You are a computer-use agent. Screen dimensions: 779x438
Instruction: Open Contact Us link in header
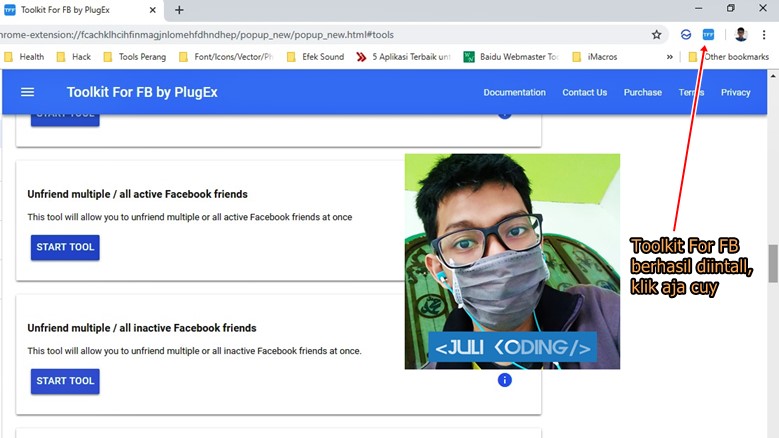click(584, 92)
